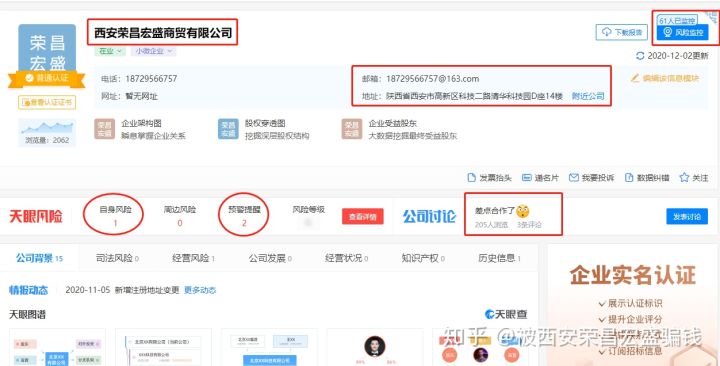Image resolution: width=720 pixels, height=366 pixels.
Task: Switch to 知识产权 tab
Action: pyautogui.click(x=423, y=258)
